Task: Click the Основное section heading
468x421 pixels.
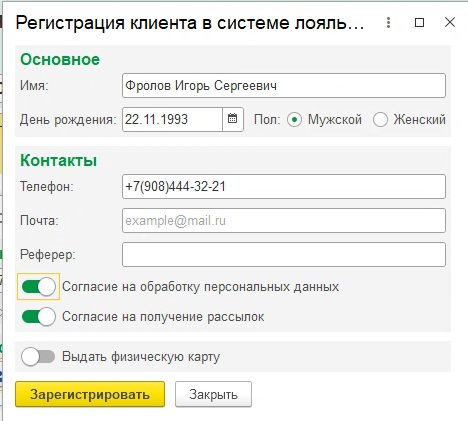Action: point(60,59)
